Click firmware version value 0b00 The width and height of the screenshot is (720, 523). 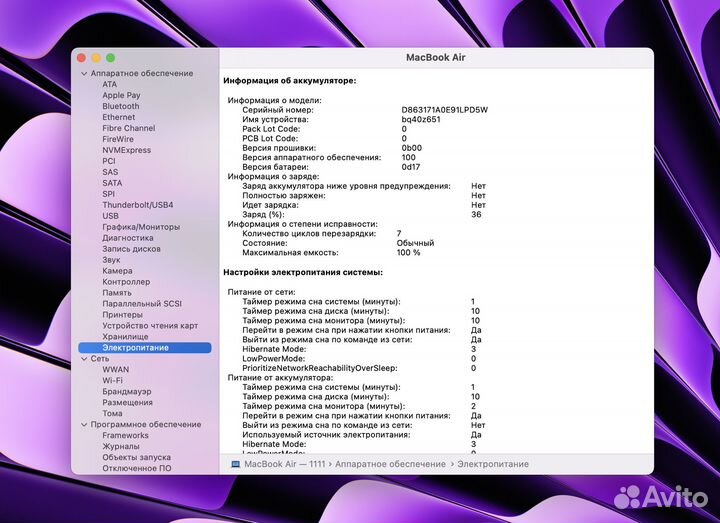411,148
